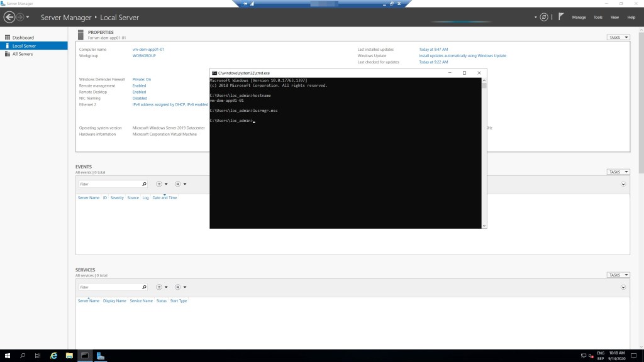
Task: Click the Windows Start button
Action: (7, 356)
